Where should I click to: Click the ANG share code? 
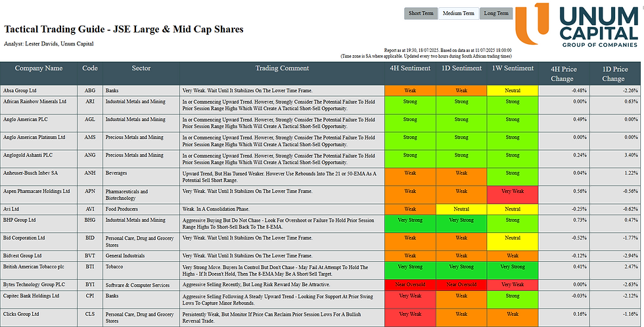tap(90, 155)
